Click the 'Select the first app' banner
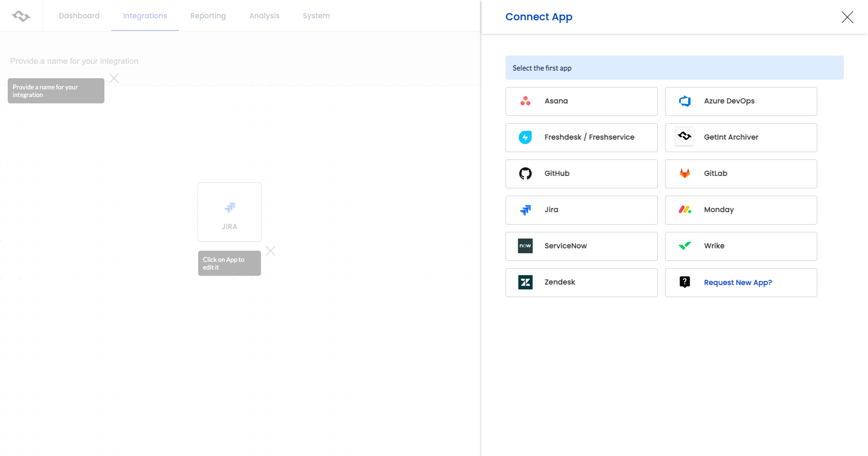 674,68
